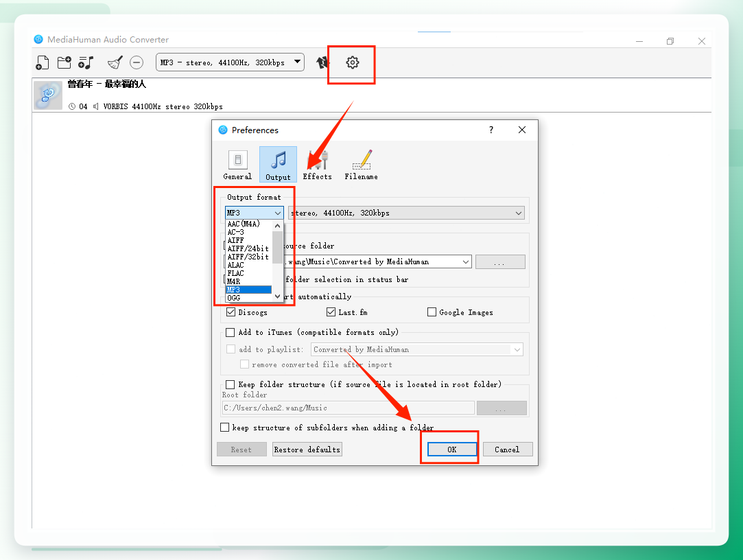Pick FLAC in the format list
Image resolution: width=743 pixels, height=560 pixels.
pos(249,273)
